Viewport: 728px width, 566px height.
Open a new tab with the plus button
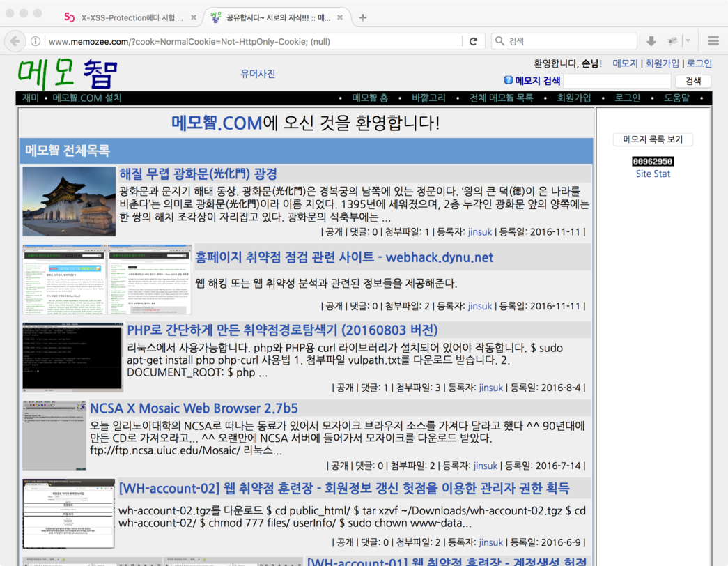point(363,17)
